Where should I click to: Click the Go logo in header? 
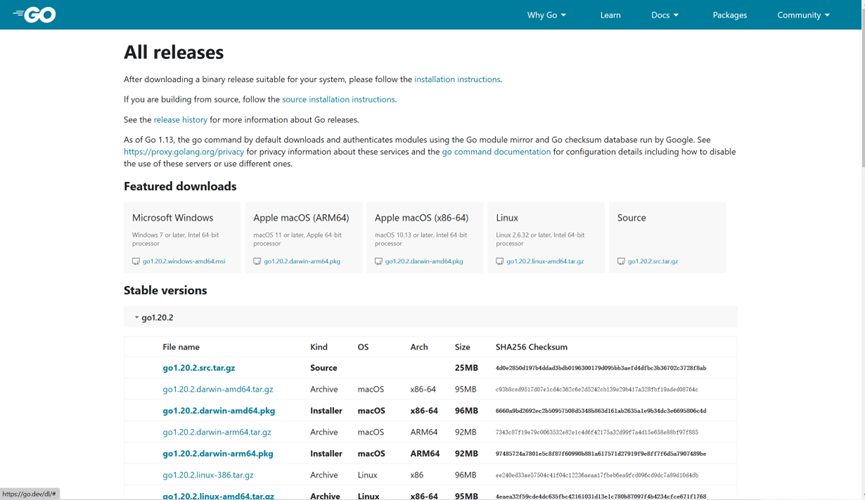click(34, 15)
